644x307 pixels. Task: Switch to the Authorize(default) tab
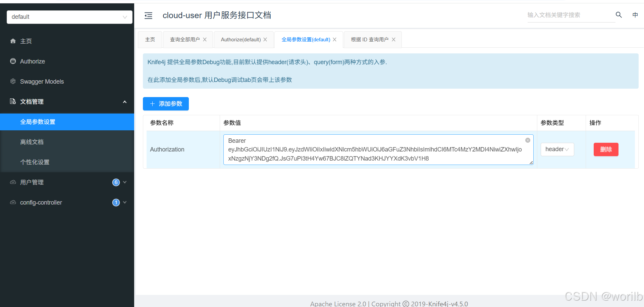tap(241, 40)
